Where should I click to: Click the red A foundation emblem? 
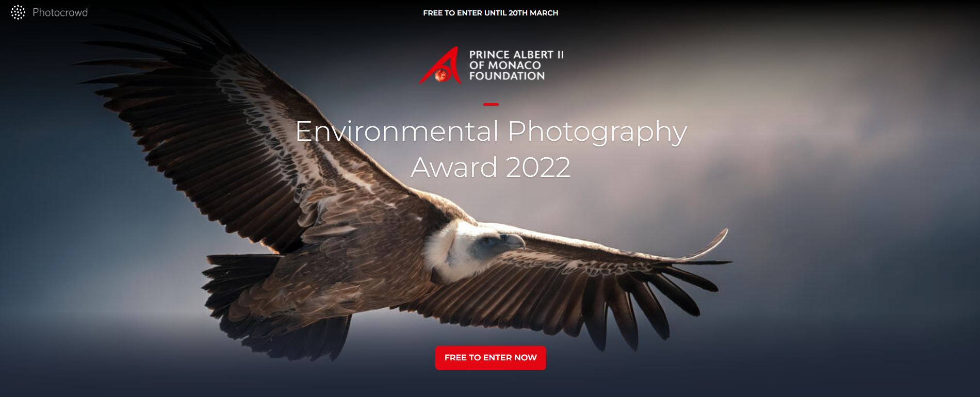coord(440,65)
